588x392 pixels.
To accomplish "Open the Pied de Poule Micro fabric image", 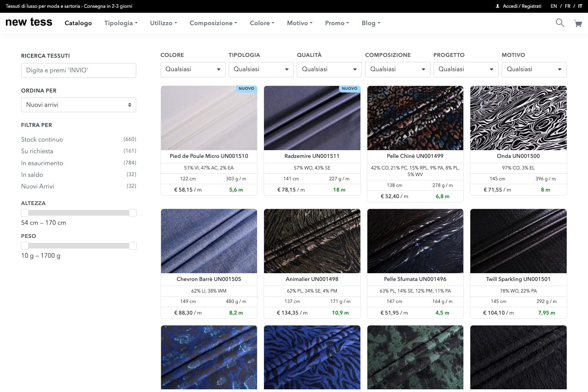I will point(209,118).
